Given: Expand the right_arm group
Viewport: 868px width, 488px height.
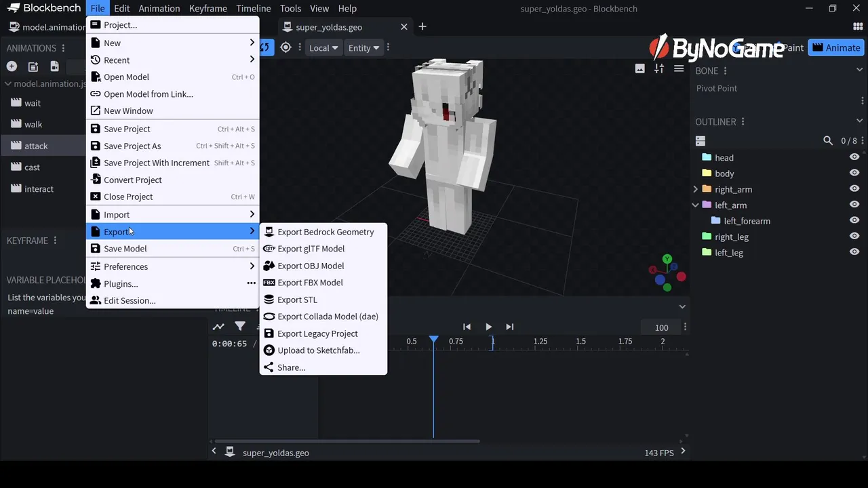Looking at the screenshot, I should pyautogui.click(x=695, y=189).
